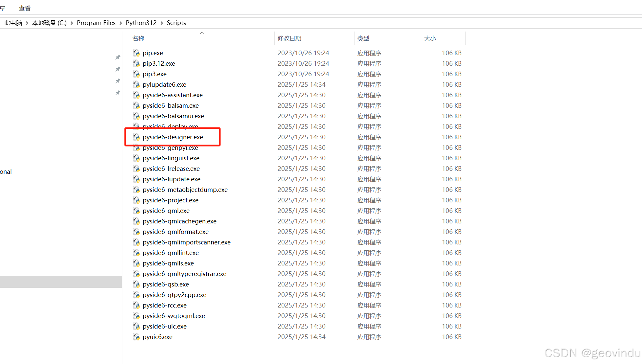
Task: Click the pyside6-designer.exe file icon
Action: tap(136, 137)
